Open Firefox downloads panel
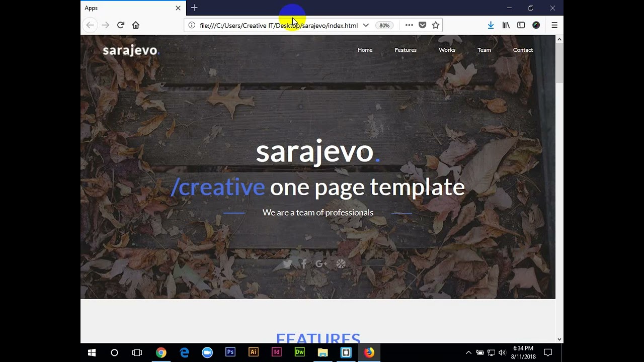Screen dimensions: 644x362 [491, 25]
